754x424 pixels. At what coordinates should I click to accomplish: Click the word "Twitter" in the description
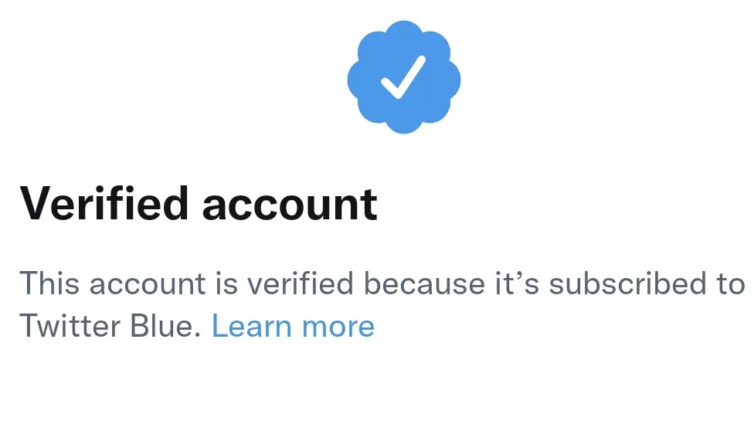click(x=68, y=326)
